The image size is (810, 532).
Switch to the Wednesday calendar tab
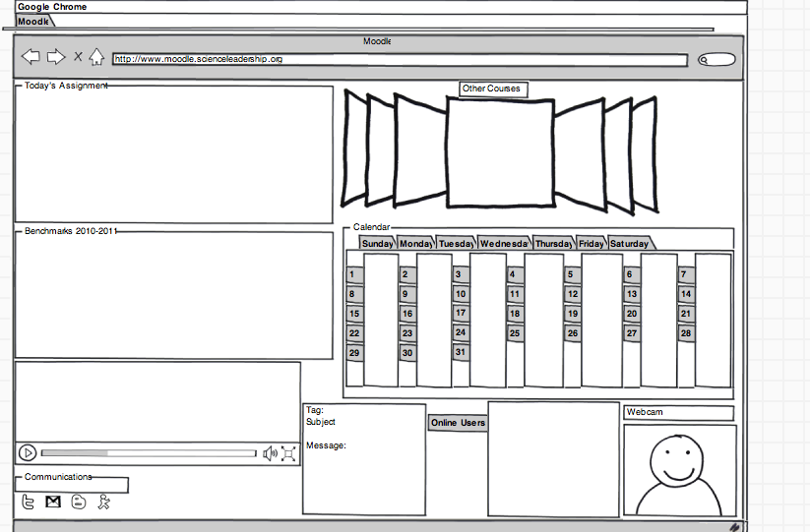[x=504, y=244]
